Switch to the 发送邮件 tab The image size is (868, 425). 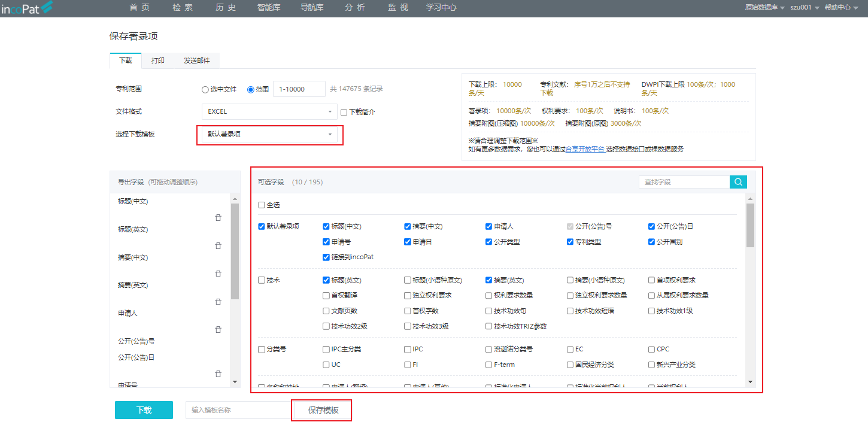click(197, 60)
